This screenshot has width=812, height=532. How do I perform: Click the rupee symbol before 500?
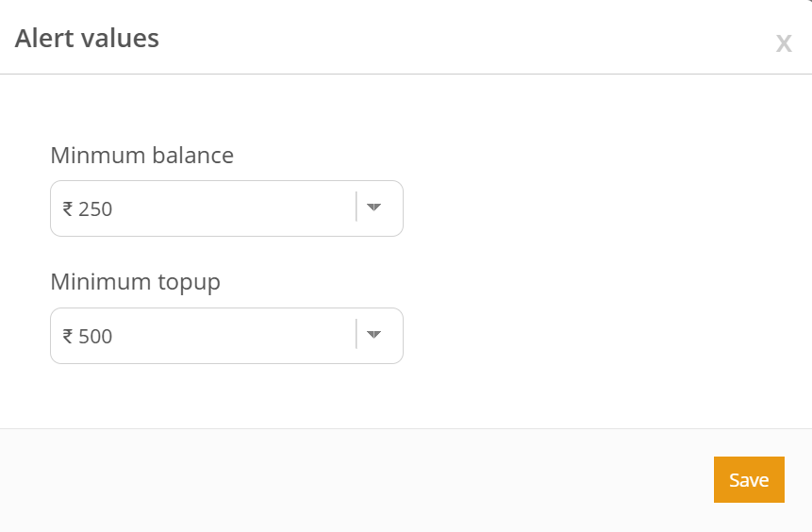[68, 337]
